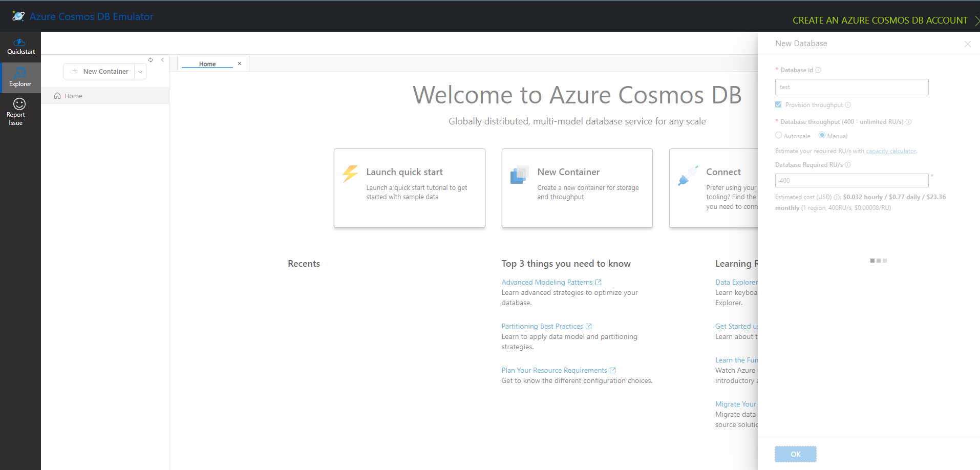The image size is (980, 470).
Task: Click the Recents heading
Action: pos(304,264)
